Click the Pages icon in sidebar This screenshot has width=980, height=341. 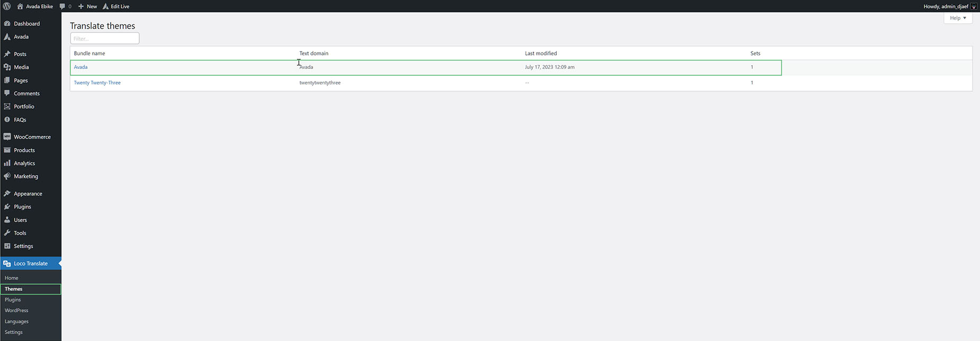tap(7, 80)
